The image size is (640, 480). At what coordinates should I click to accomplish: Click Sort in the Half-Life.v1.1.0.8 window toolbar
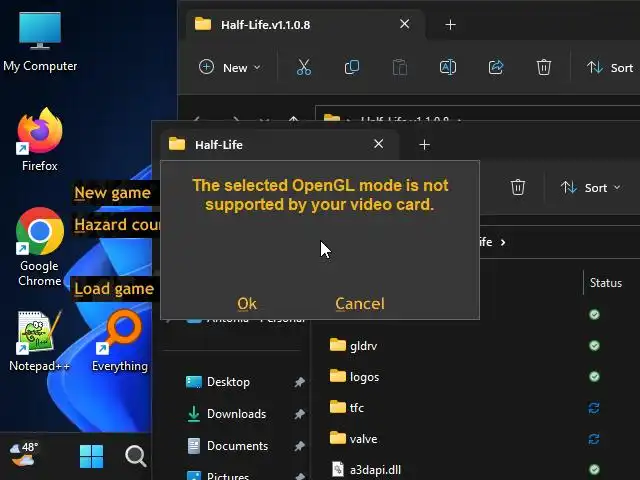click(x=610, y=68)
